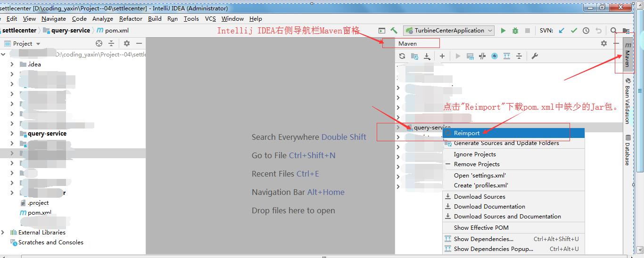Choose Generate Sources and Update Folders
Viewport: 644px width, 258px height.
pos(513,143)
